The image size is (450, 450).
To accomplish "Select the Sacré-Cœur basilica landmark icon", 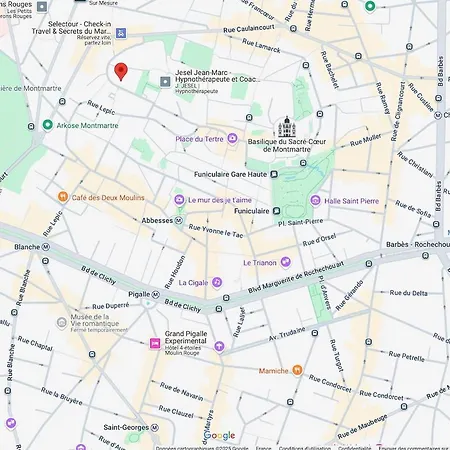I will pyautogui.click(x=287, y=127).
